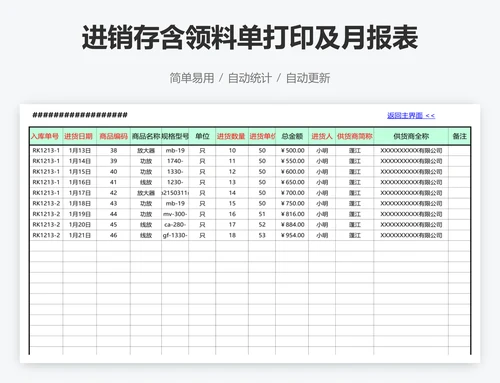Select the 商品名称 header cell
Viewport: 500px width, 383px height.
click(146, 136)
